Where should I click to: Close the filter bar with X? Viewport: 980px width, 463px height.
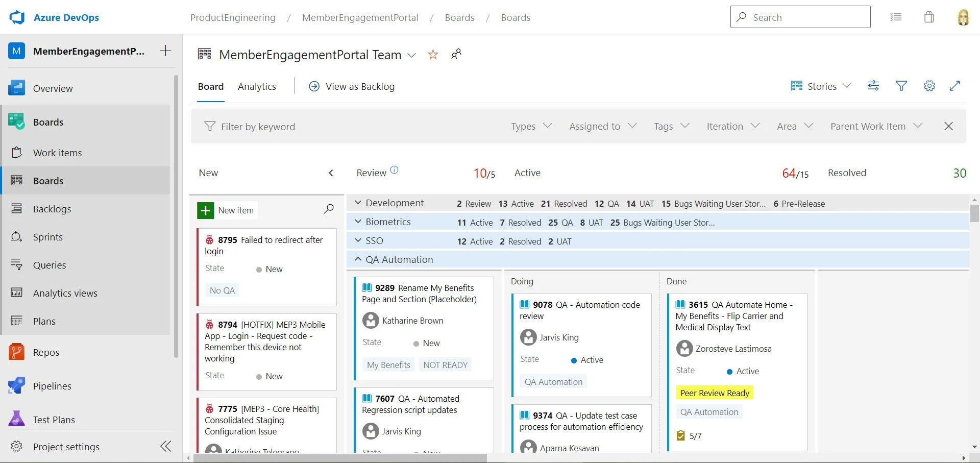(x=949, y=126)
